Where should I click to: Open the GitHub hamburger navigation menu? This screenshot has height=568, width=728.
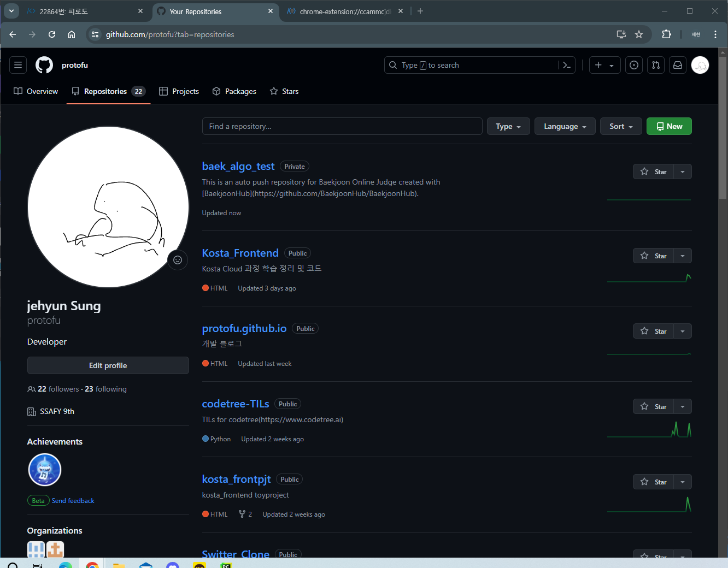coord(18,65)
